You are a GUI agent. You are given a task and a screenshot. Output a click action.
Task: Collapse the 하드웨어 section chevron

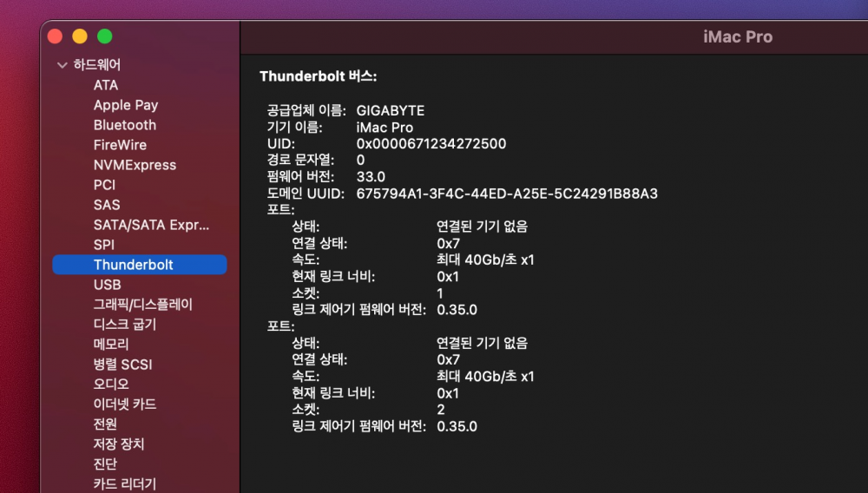62,65
